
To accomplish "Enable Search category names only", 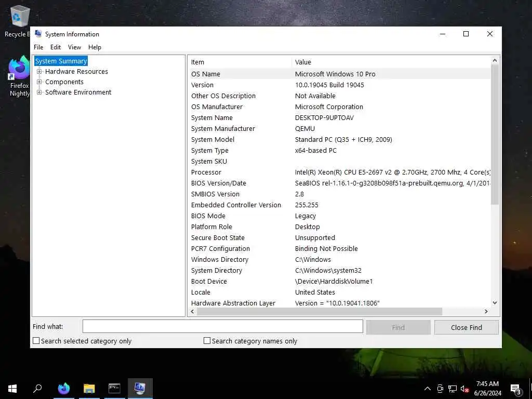I will pyautogui.click(x=207, y=341).
